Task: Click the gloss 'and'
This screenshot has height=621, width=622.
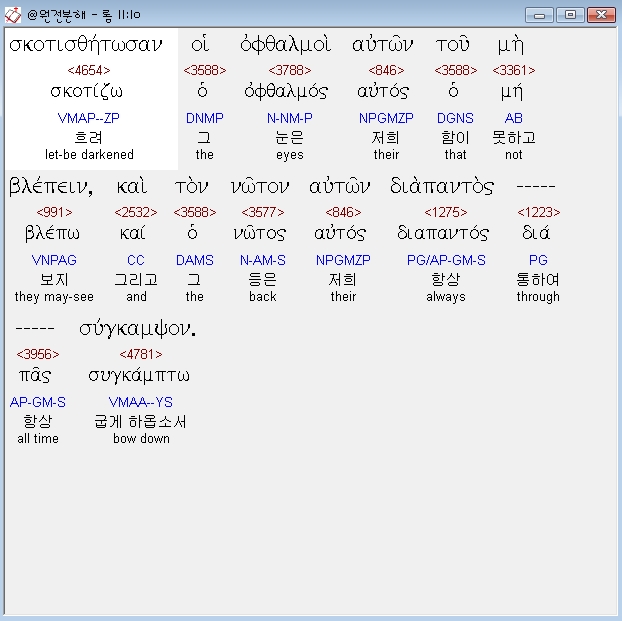Action: [x=136, y=296]
